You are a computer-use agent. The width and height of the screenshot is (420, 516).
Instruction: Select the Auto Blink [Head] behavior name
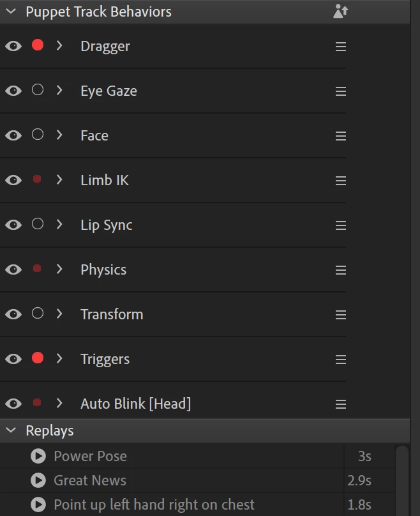click(135, 404)
